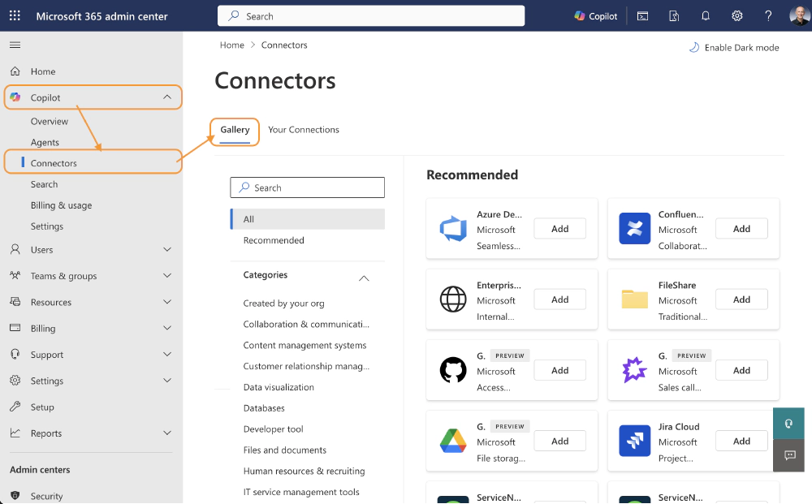The image size is (812, 504).
Task: Click the FileShare folder icon
Action: [634, 299]
